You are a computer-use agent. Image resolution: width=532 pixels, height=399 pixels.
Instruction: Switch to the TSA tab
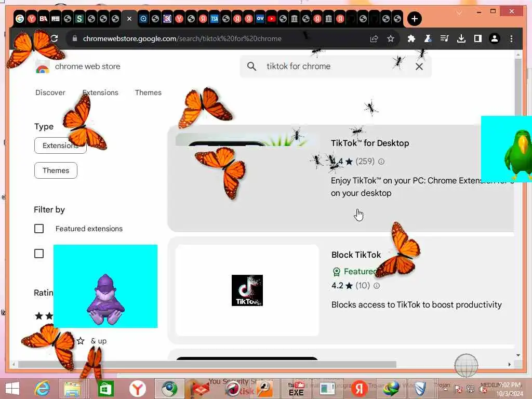(x=215, y=19)
